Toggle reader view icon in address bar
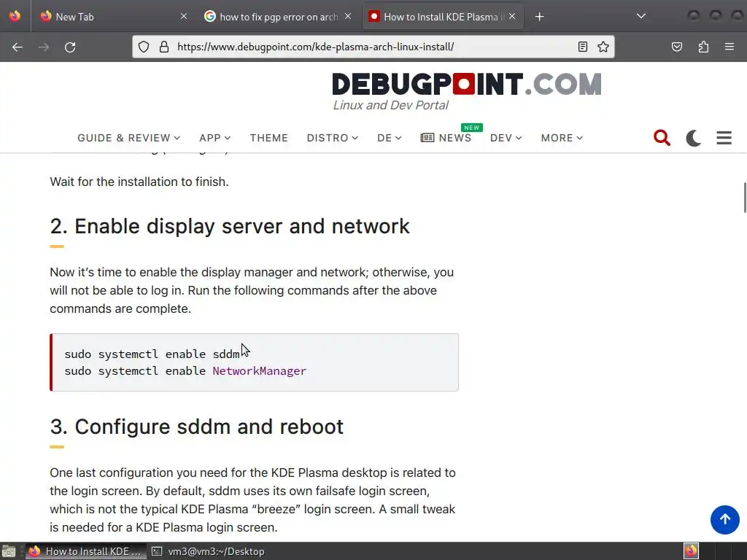747x560 pixels. (x=583, y=47)
